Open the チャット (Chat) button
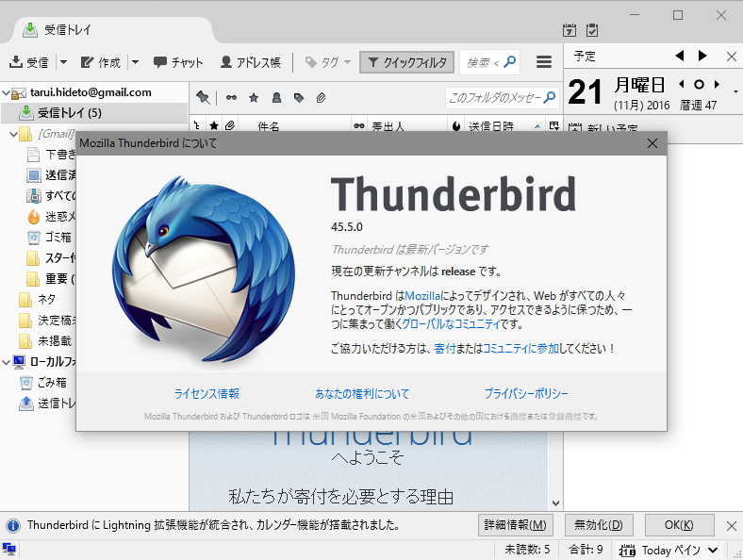The image size is (743, 560). tap(178, 62)
